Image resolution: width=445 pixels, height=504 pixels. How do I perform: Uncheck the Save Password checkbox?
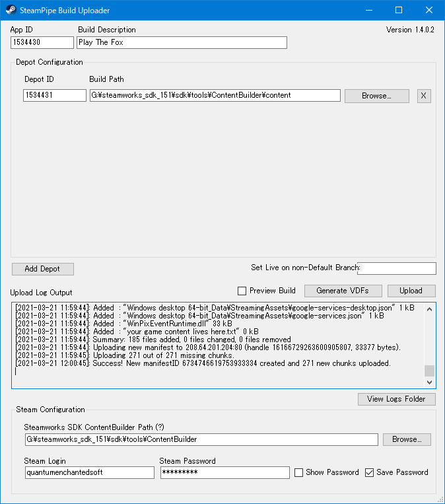coord(369,472)
